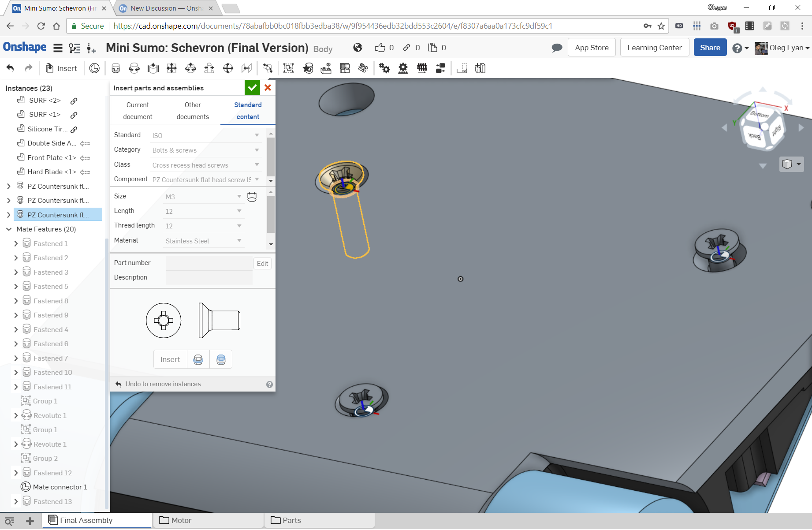Switch to the Parts tab
Image resolution: width=812 pixels, height=530 pixels.
(320, 520)
